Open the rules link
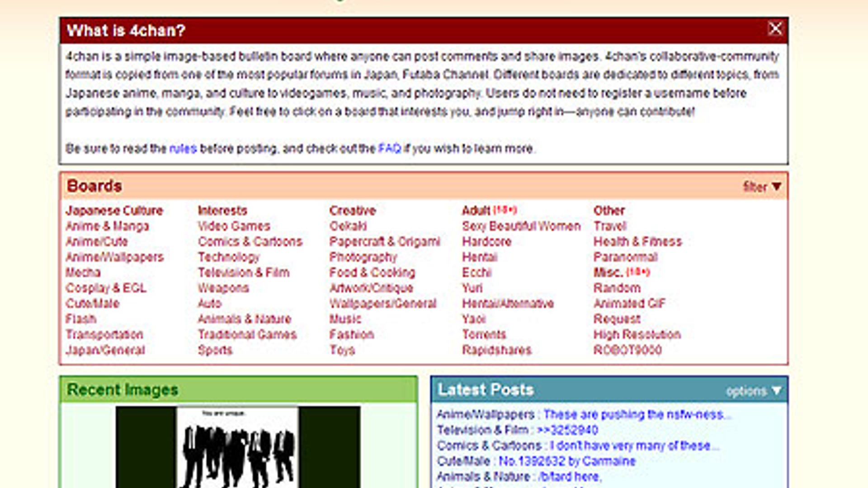The width and height of the screenshot is (868, 488). (183, 149)
